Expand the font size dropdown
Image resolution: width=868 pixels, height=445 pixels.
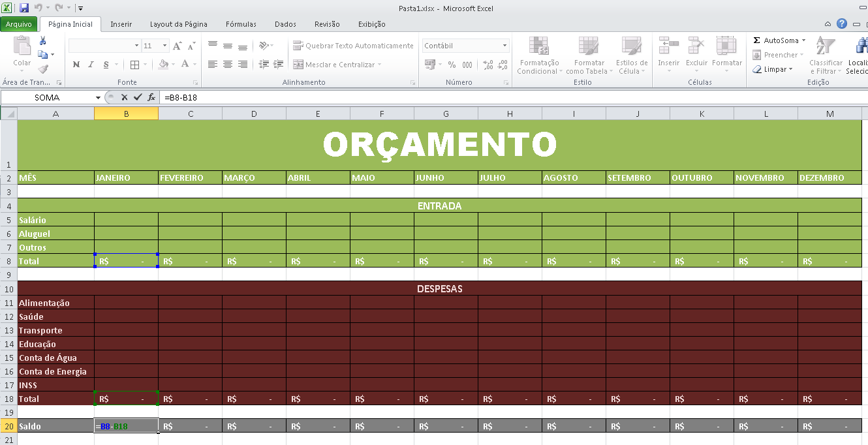pyautogui.click(x=164, y=46)
